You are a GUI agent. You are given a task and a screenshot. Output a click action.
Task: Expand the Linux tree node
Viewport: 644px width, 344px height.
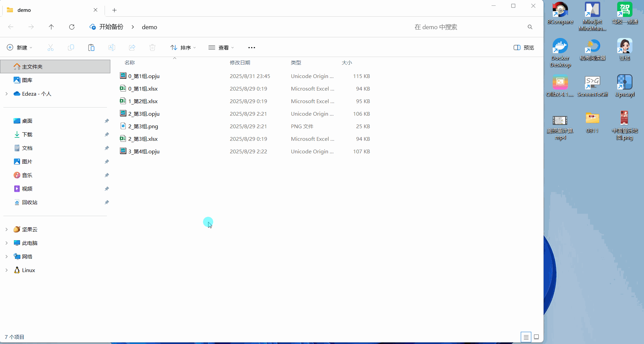pyautogui.click(x=6, y=270)
